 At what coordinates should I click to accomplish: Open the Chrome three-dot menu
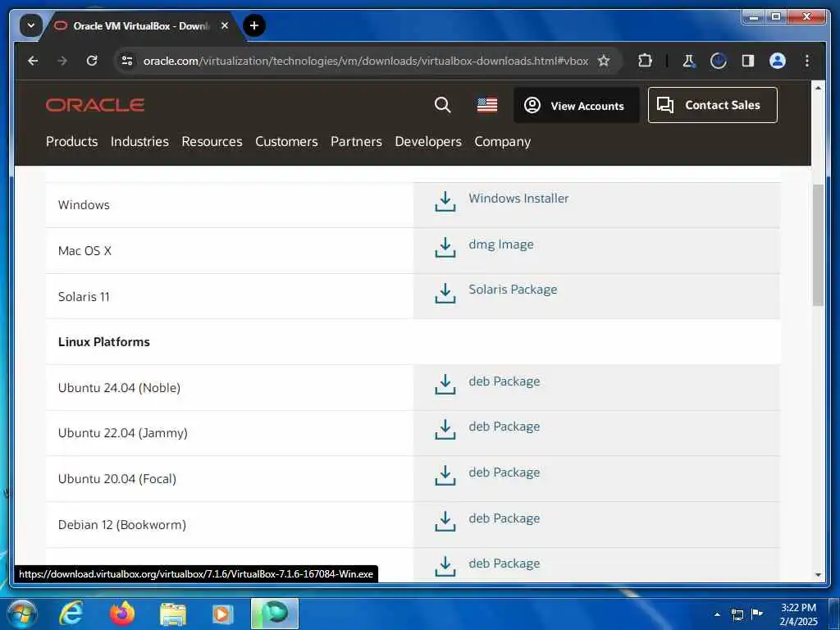pos(807,61)
